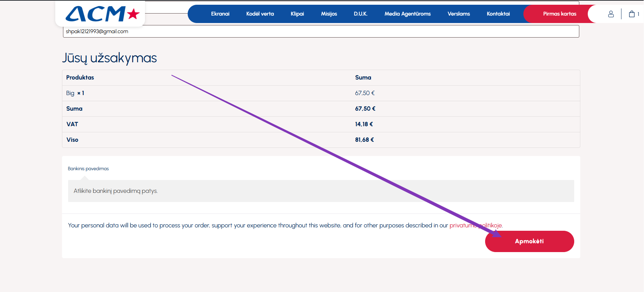This screenshot has height=292, width=644.
Task: Go to Kodėl verta page
Action: (260, 14)
